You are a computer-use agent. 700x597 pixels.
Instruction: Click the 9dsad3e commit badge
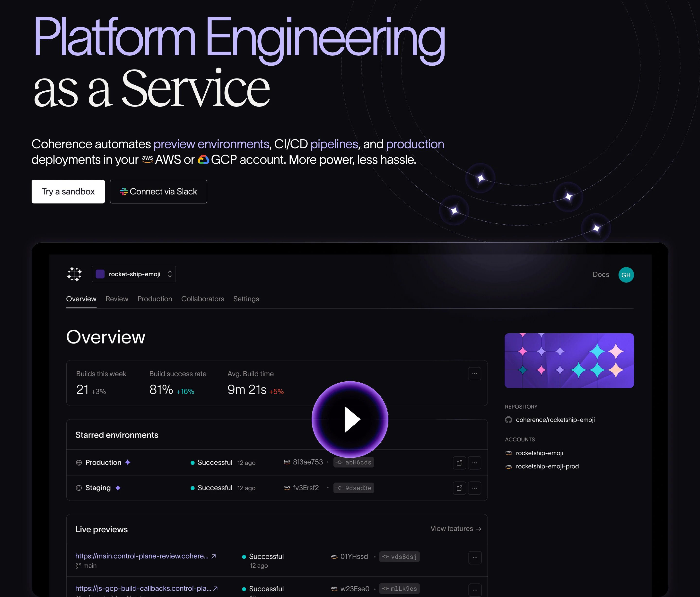click(x=354, y=488)
